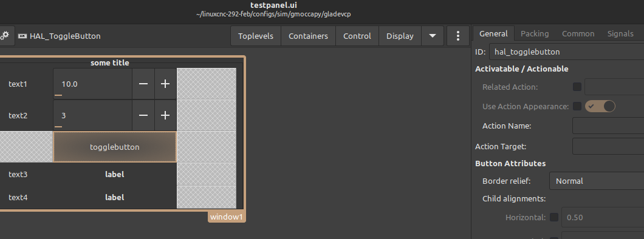Click the minus button beside text2
The width and height of the screenshot is (644, 239).
143,116
